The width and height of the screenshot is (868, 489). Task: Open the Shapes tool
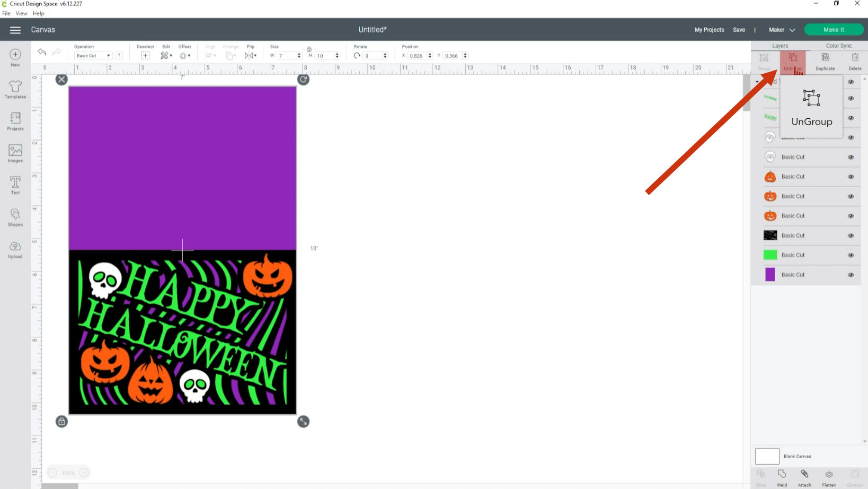coord(15,217)
